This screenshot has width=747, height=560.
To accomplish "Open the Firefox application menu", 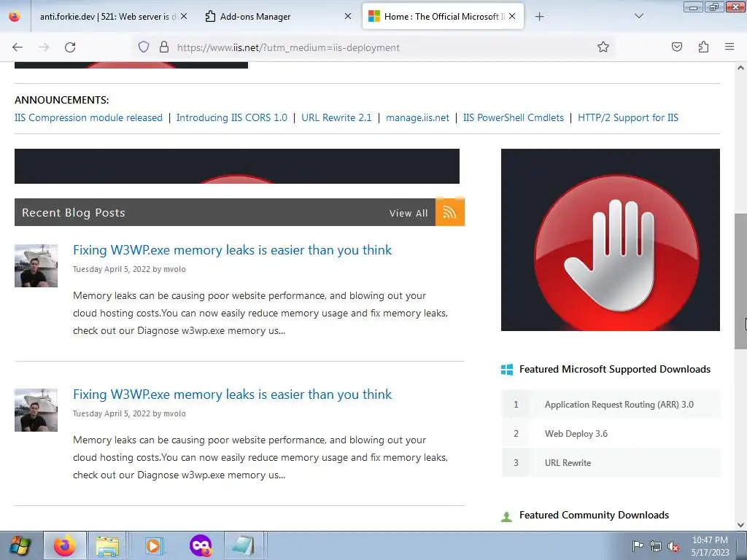I will pos(729,47).
